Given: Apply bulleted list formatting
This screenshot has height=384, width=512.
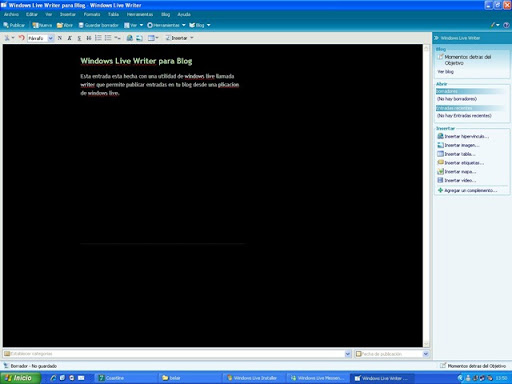Looking at the screenshot, I should [x=108, y=38].
